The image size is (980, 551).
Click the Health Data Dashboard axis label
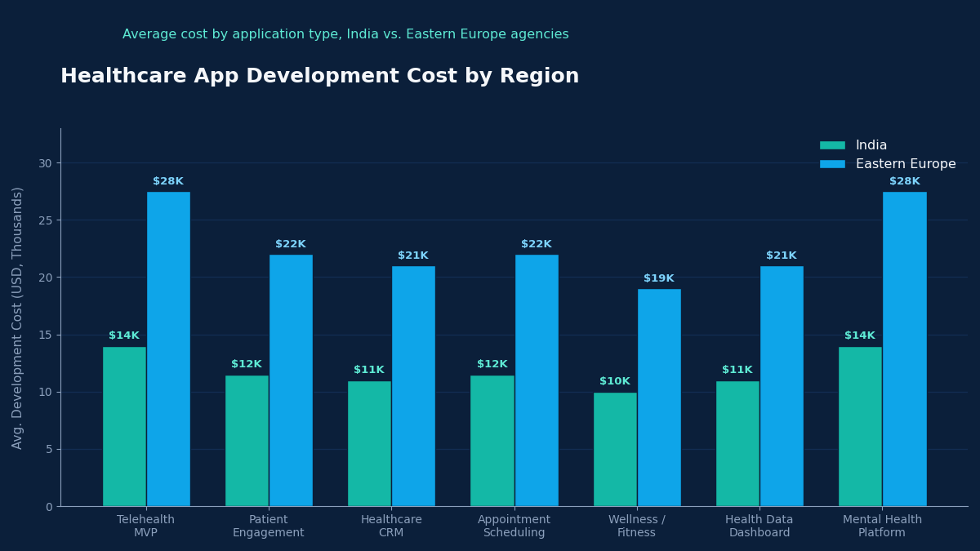click(x=759, y=527)
